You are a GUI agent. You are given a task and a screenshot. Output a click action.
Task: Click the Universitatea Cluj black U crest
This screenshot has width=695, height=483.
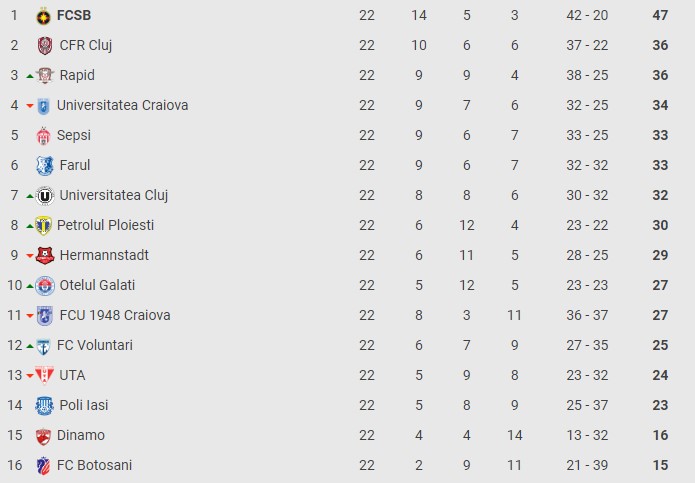point(45,195)
